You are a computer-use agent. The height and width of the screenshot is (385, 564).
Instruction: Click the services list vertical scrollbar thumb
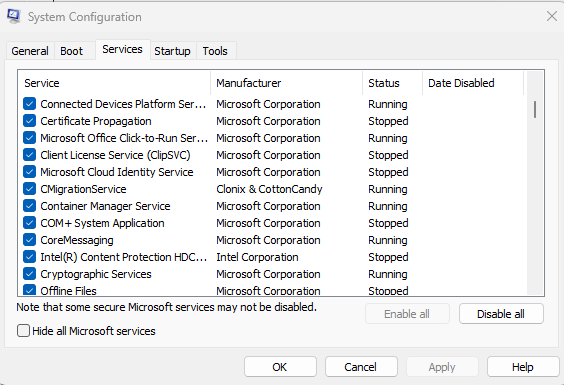[x=535, y=109]
